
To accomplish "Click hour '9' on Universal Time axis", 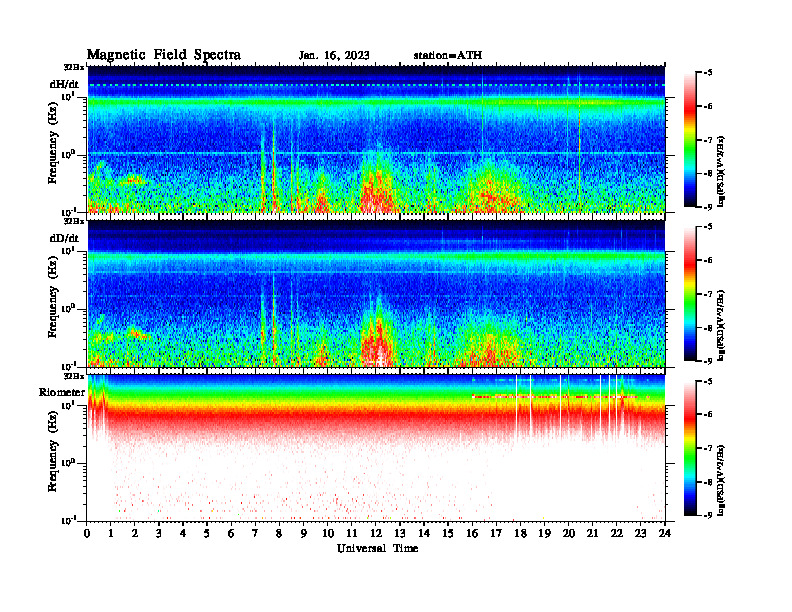I will point(303,533).
